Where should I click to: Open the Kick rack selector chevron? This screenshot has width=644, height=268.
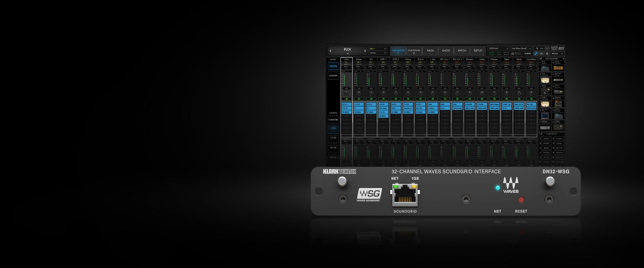347,54
